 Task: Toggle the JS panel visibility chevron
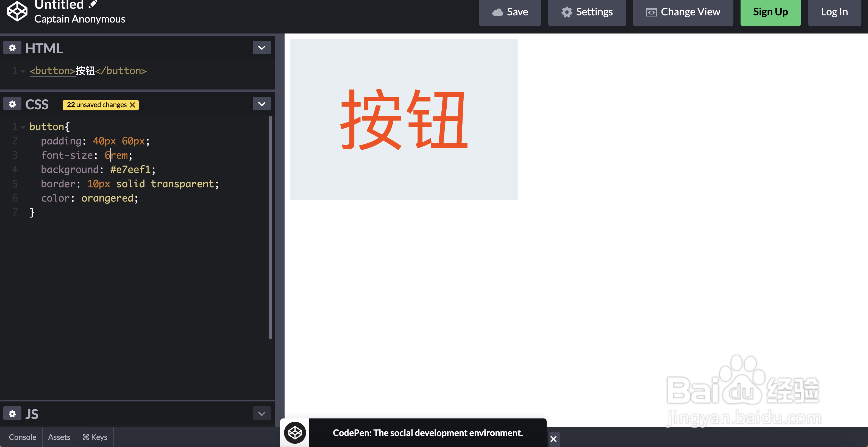point(261,413)
